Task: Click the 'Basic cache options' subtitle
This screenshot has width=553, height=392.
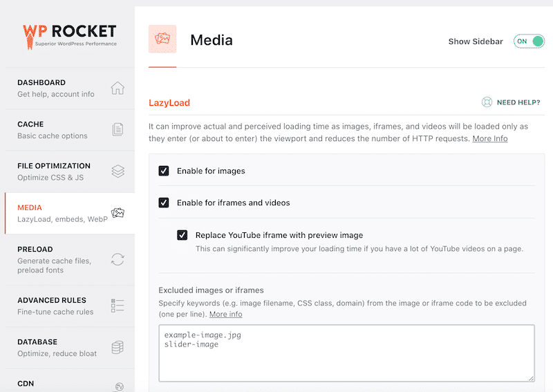Action: [53, 136]
